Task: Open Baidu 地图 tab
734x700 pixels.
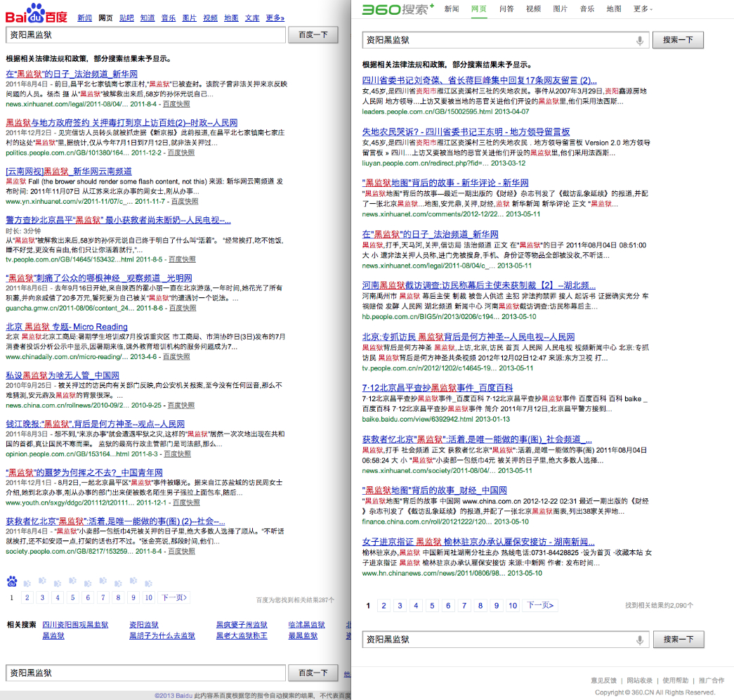Action: pyautogui.click(x=231, y=18)
